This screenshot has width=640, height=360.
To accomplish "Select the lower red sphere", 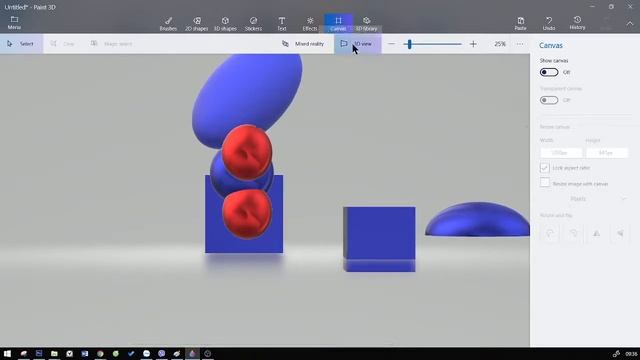I will [x=247, y=213].
